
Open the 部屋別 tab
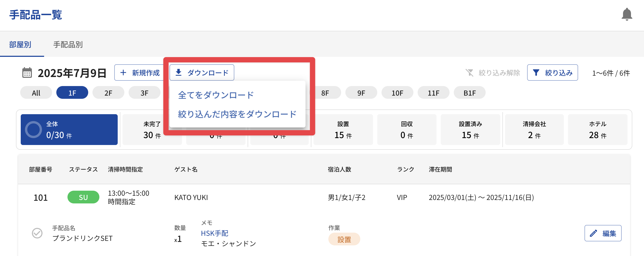[x=20, y=44]
